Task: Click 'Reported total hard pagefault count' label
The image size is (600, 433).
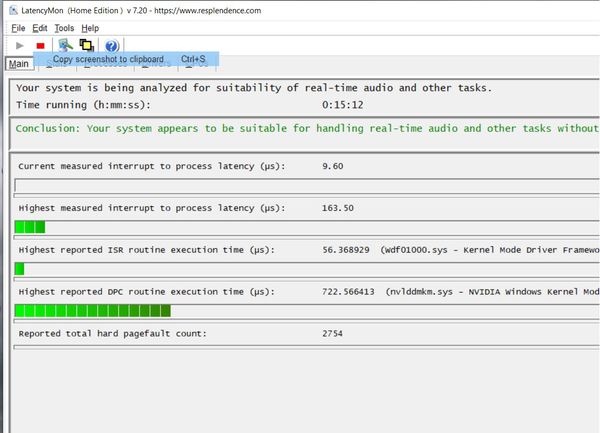Action: click(x=112, y=334)
